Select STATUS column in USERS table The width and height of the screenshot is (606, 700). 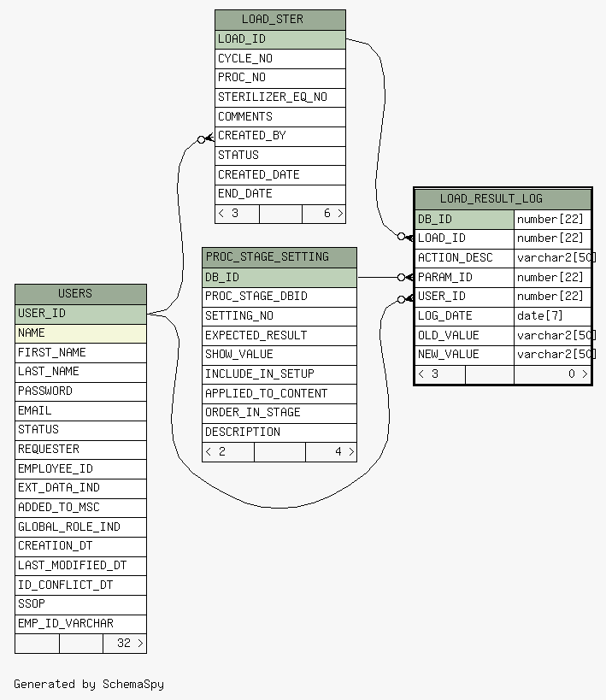(80, 431)
